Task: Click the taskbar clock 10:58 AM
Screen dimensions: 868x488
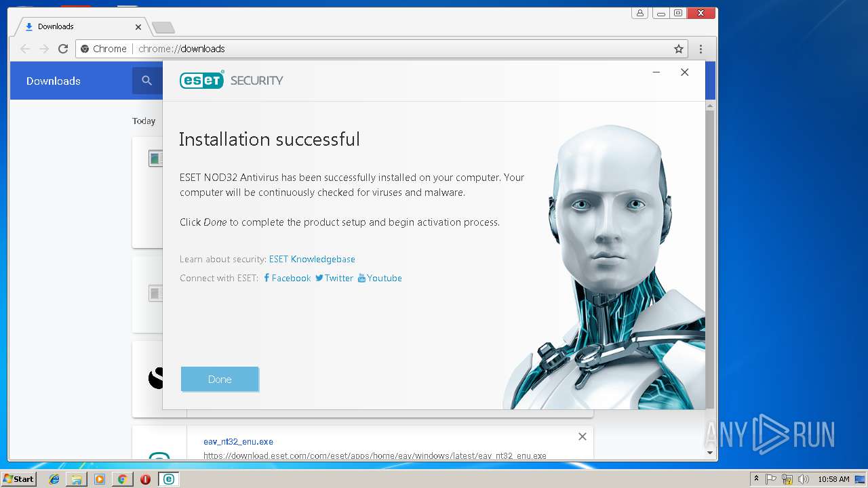Action: click(833, 479)
